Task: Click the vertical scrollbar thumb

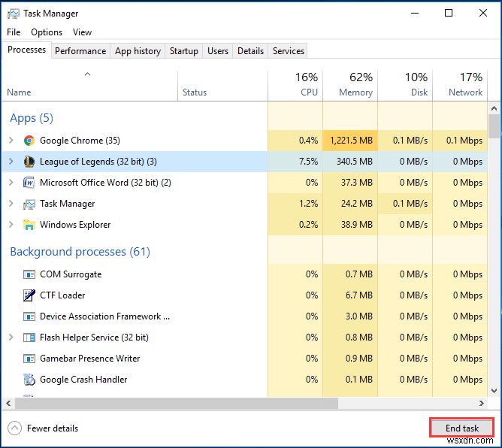Action: pos(494,126)
